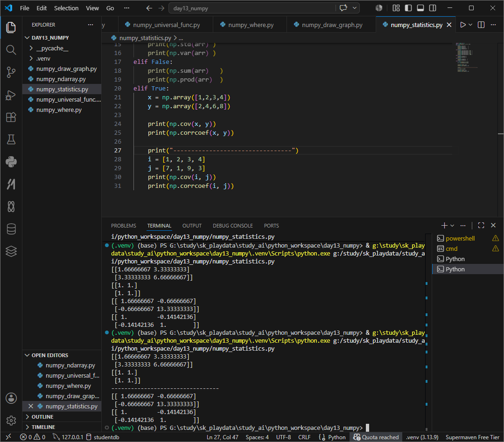Screen dimensions: 504x442
Task: Create a new terminal with plus icon
Action: click(444, 226)
